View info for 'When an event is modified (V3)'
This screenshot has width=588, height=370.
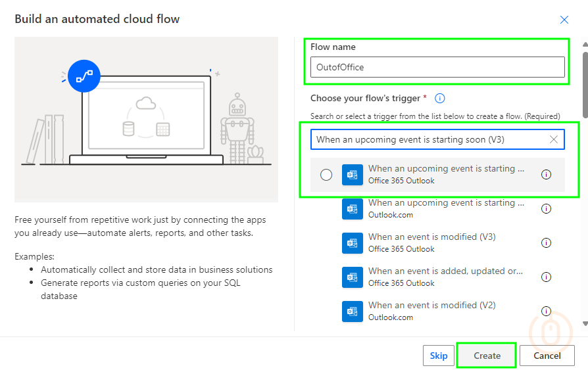(545, 243)
